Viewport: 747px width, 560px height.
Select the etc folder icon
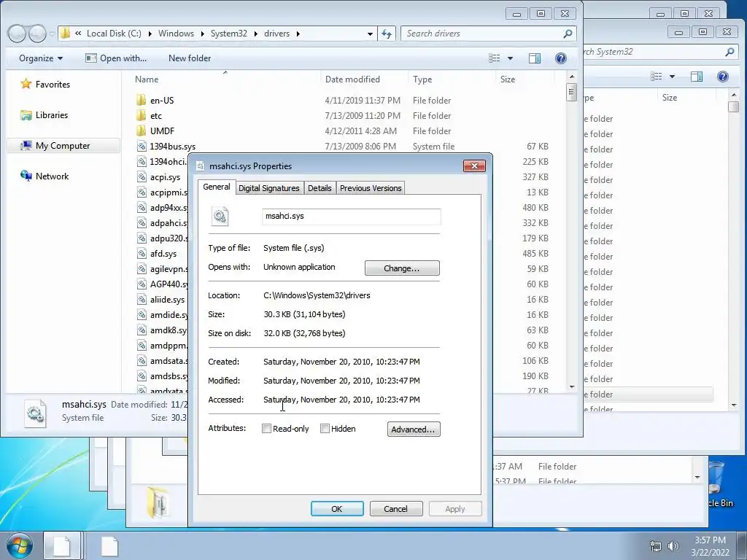pyautogui.click(x=141, y=115)
